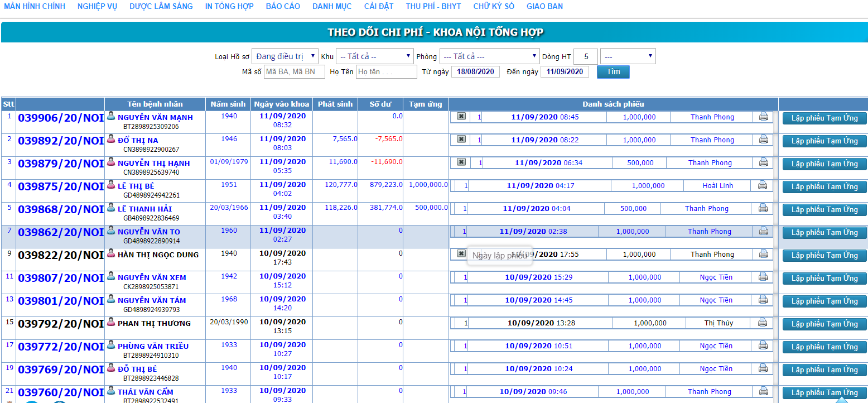Click printer icon in Thị Thúy's voucher row
Viewport: 868px width, 403px height.
coord(762,323)
